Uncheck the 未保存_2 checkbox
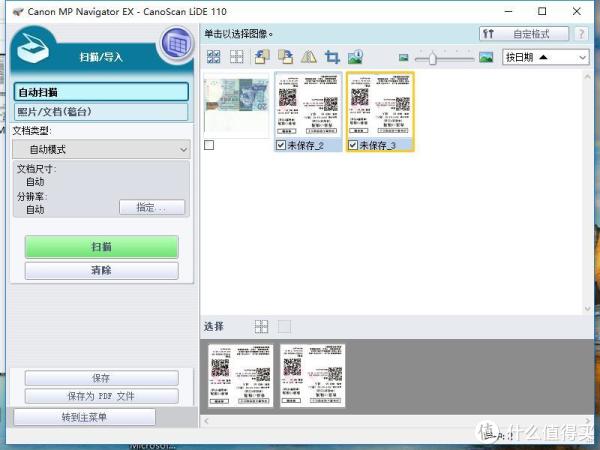Viewport: 600px width, 450px height. pos(281,145)
